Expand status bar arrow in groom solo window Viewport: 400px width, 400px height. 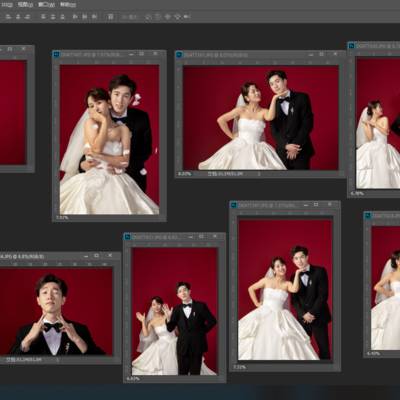point(57,360)
